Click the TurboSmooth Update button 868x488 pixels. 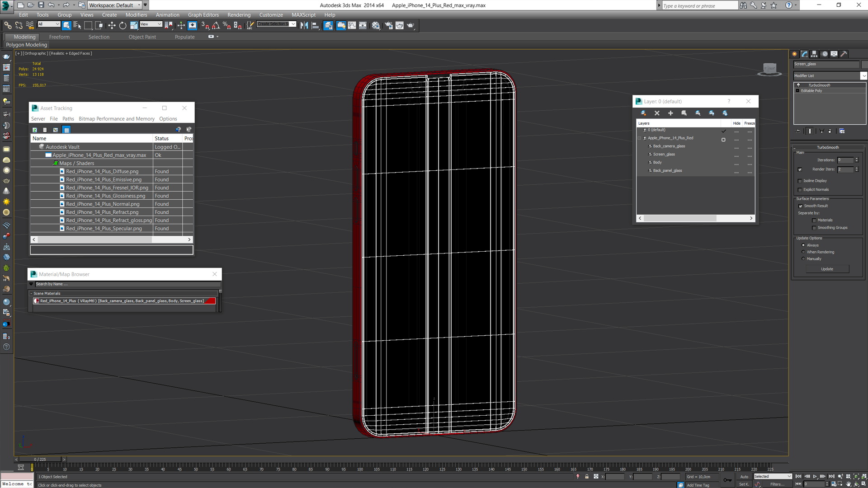point(827,269)
